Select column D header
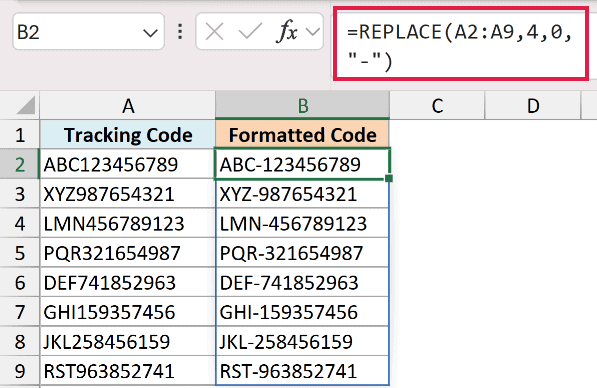597x388 pixels. 533,105
